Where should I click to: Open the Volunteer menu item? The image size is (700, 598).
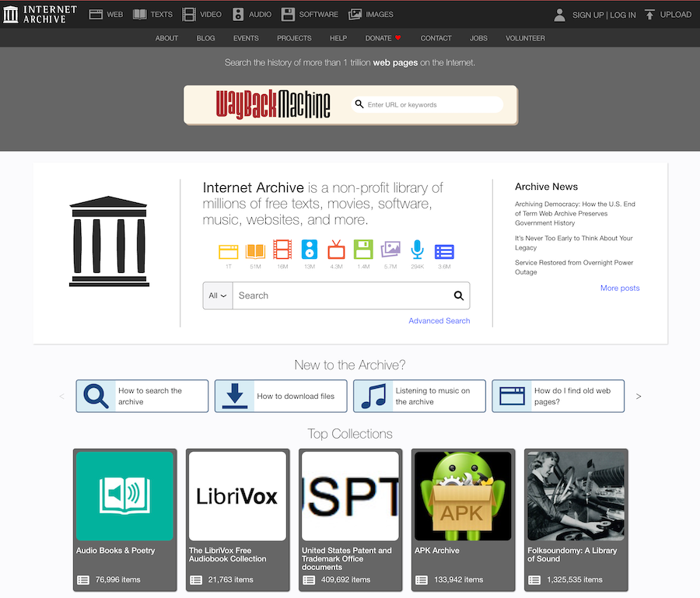point(525,38)
